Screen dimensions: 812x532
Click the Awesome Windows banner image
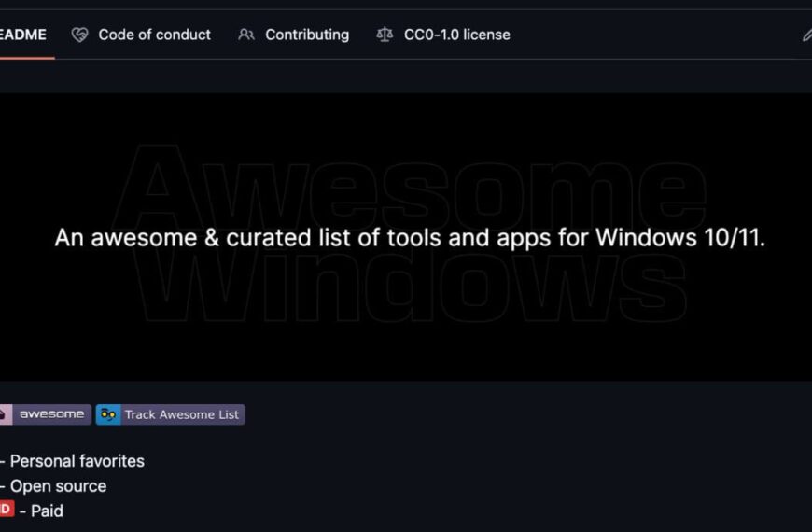point(406,237)
